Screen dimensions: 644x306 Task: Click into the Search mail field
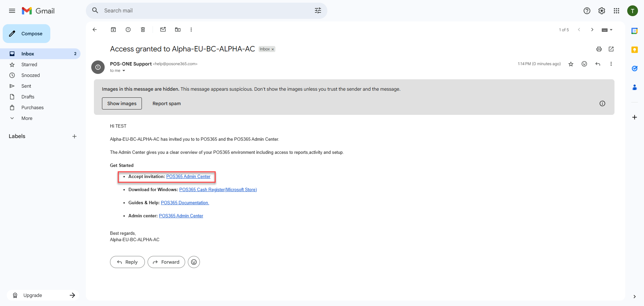(x=206, y=11)
